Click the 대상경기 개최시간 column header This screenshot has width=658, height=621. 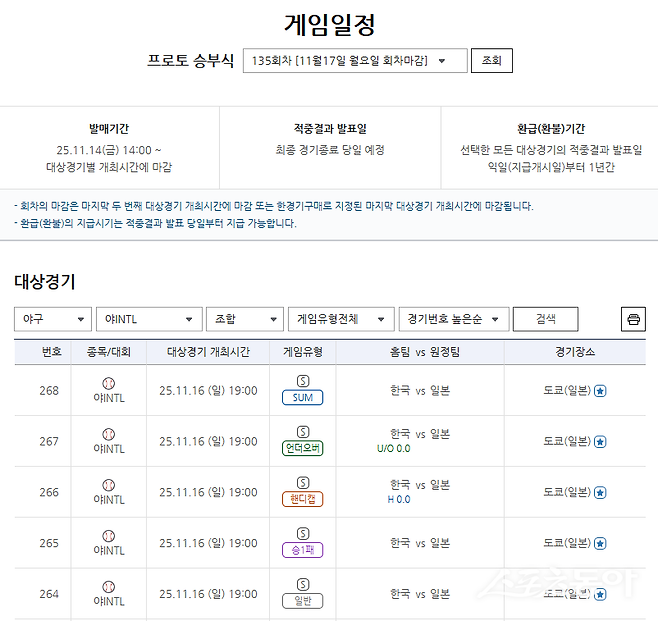tap(208, 352)
